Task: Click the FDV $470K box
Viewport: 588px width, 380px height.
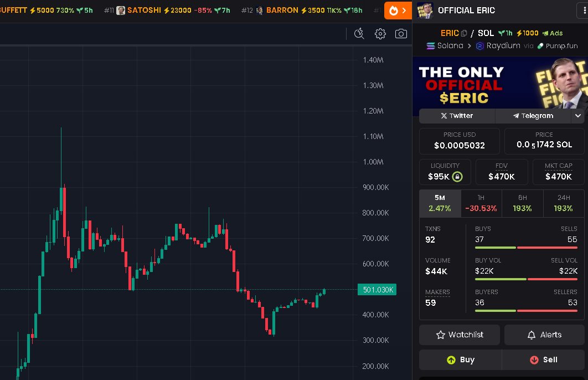Action: coord(502,172)
